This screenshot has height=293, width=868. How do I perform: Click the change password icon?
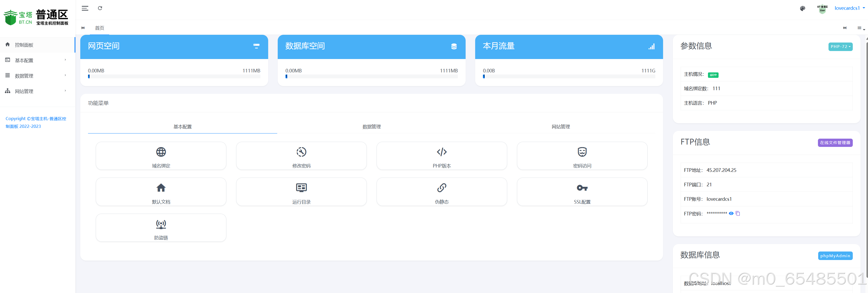coord(301,152)
